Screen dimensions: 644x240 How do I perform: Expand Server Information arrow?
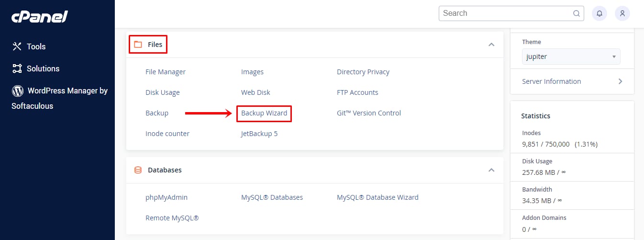point(620,81)
